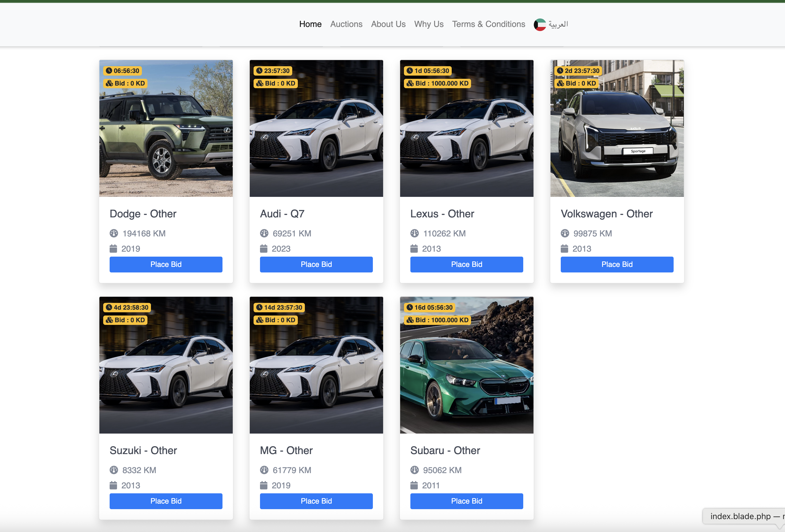Click bid coins icon on Subaru badge
785x532 pixels.
[x=410, y=320]
